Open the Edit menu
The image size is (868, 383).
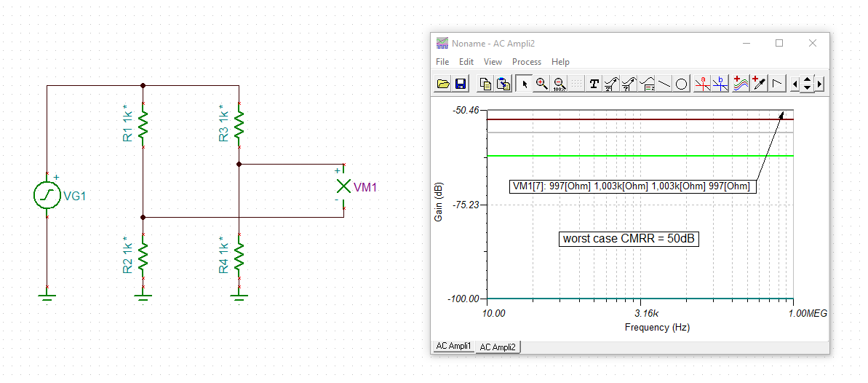click(466, 61)
